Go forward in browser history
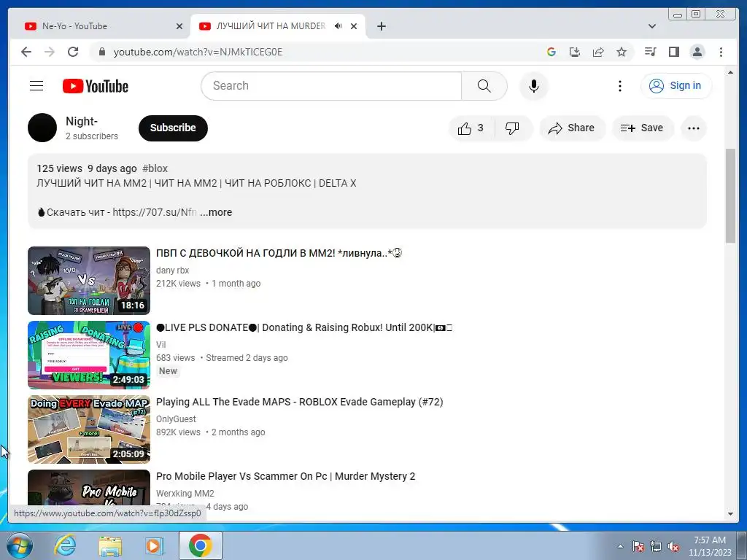The width and height of the screenshot is (747, 560). [x=50, y=52]
